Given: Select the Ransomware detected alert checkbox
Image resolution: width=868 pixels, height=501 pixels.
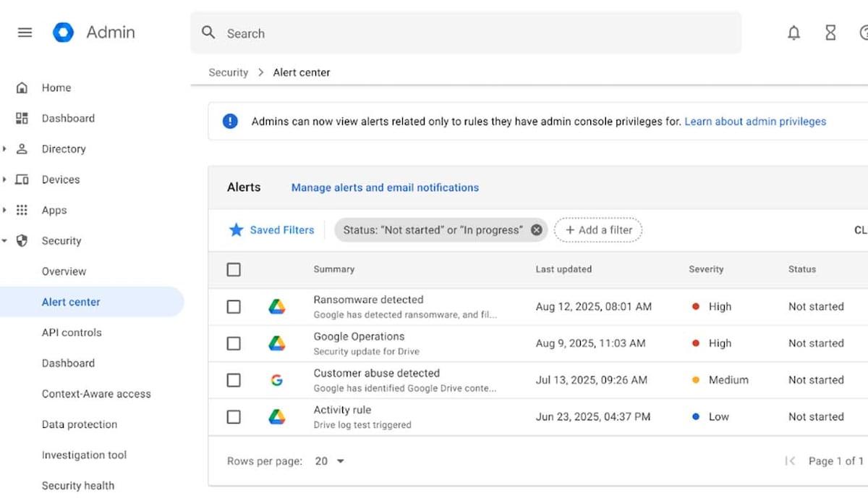Looking at the screenshot, I should coord(234,307).
